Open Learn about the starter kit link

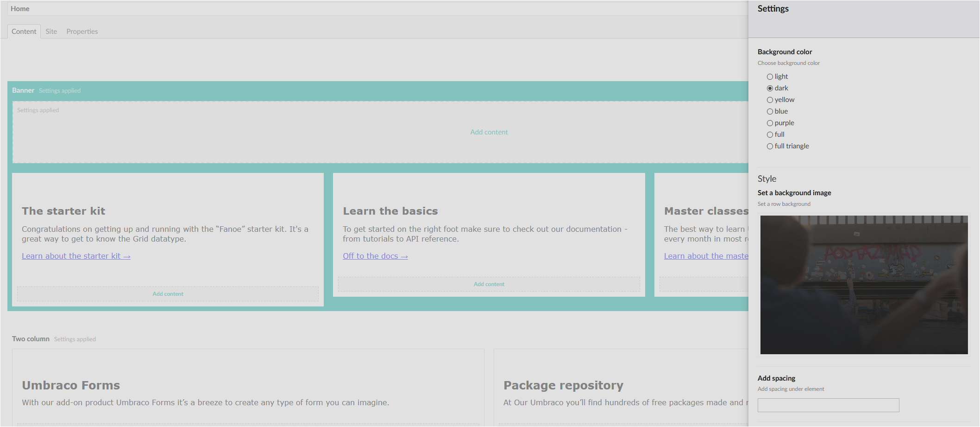click(76, 256)
